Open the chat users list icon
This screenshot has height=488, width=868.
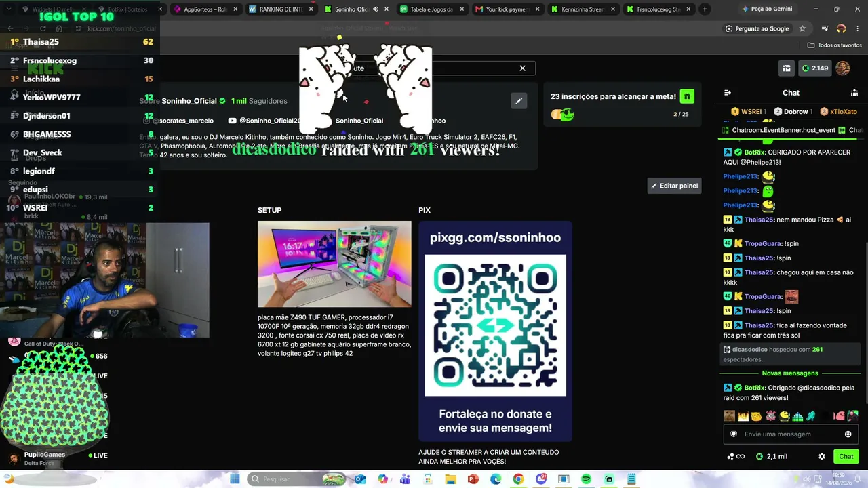854,93
